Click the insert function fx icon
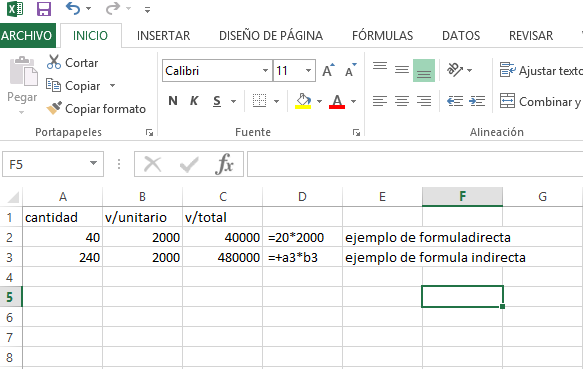 [225, 164]
